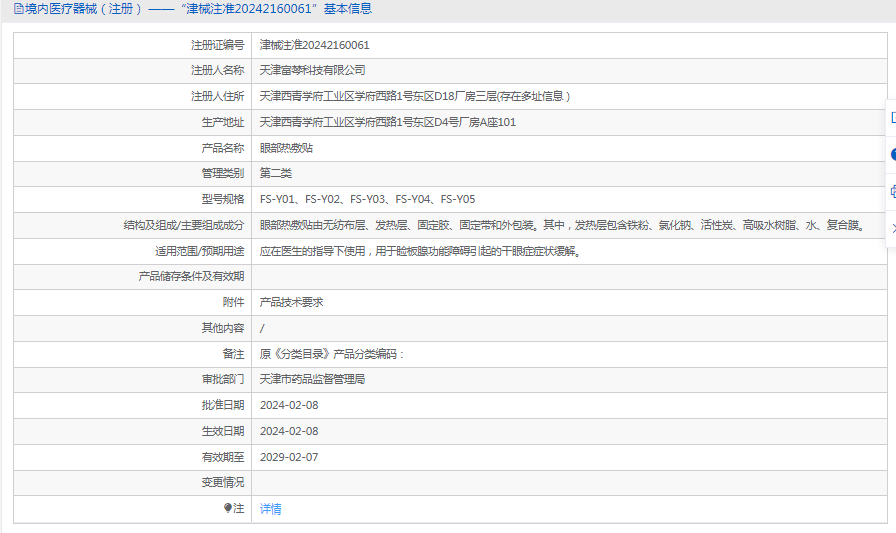896x533 pixels.
Task: Click the approving department 天津市药品监督管理局
Action: 312,380
